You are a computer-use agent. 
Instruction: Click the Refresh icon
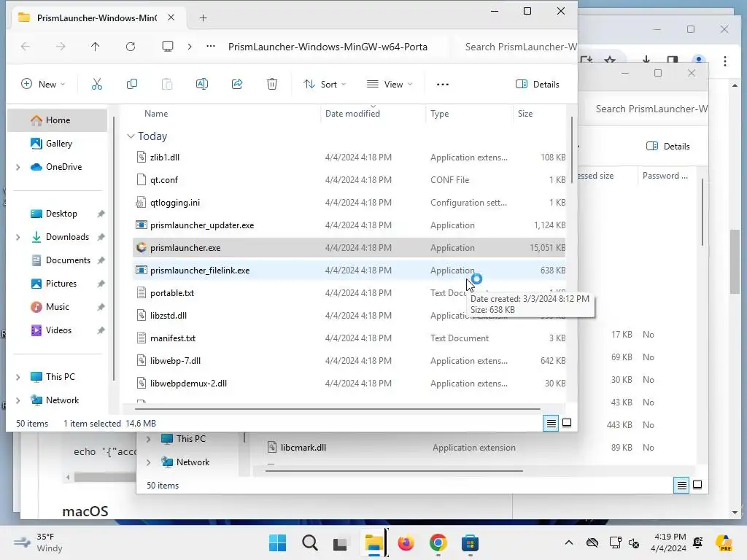pos(131,47)
